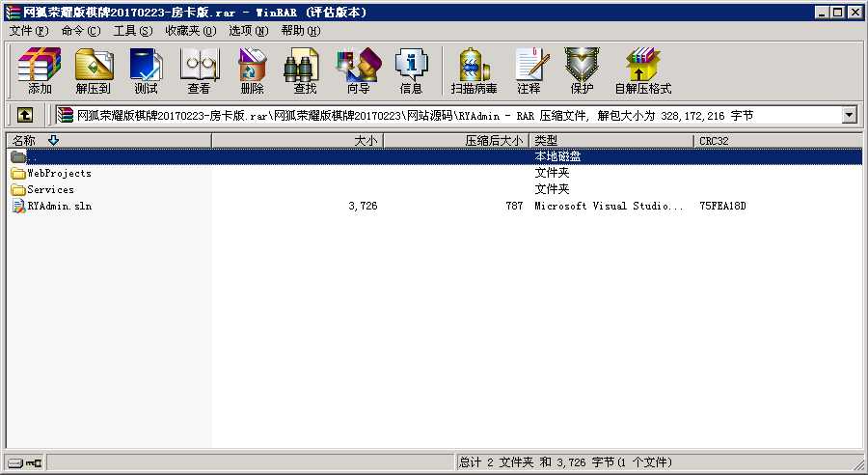Viewport: 868px width, 475px height.
Task: Select the WebProjects folder name
Action: pos(59,174)
